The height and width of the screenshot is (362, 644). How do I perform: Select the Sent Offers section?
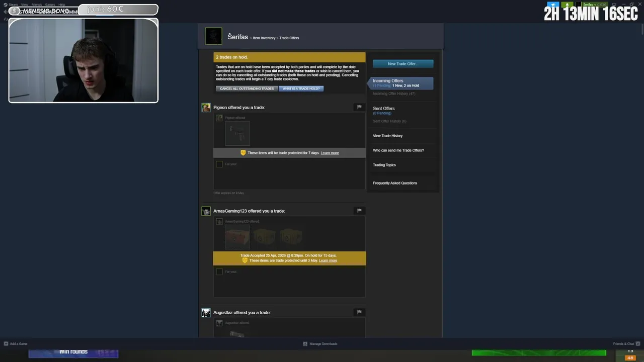[383, 108]
